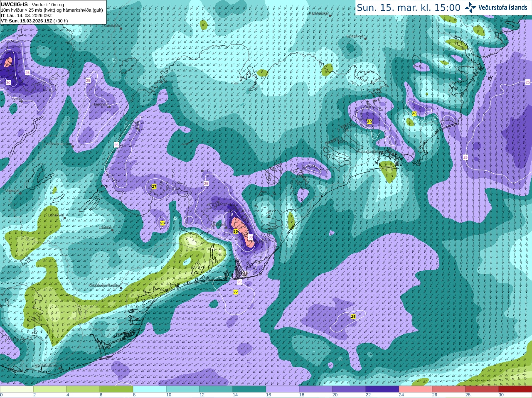Click the Skaftafell station label
The width and height of the screenshot is (532, 398).
click(217, 224)
